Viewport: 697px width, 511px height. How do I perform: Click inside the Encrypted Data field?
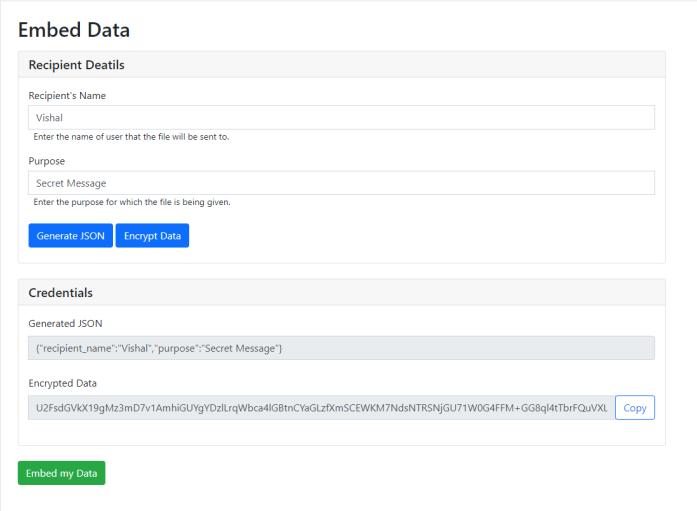[x=318, y=408]
